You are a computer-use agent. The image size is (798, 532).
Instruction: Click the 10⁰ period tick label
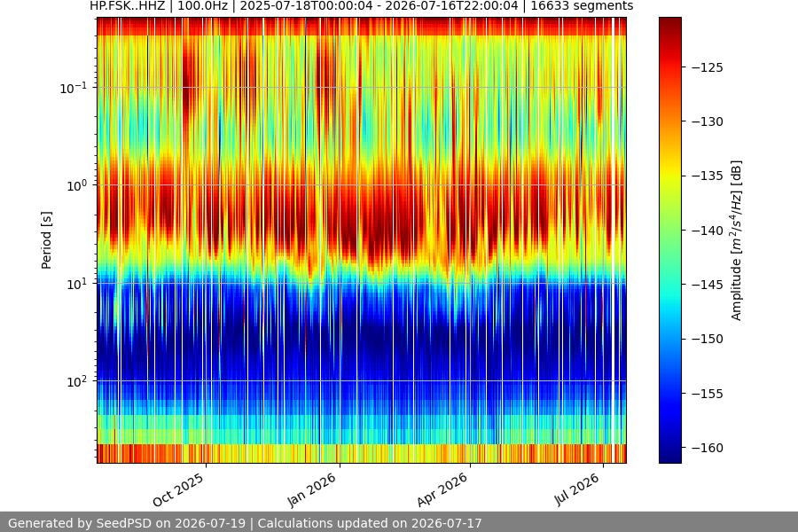tap(77, 185)
